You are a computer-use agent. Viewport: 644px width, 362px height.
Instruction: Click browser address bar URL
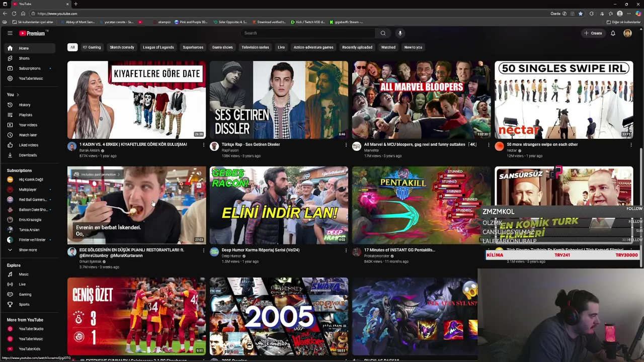coord(57,14)
